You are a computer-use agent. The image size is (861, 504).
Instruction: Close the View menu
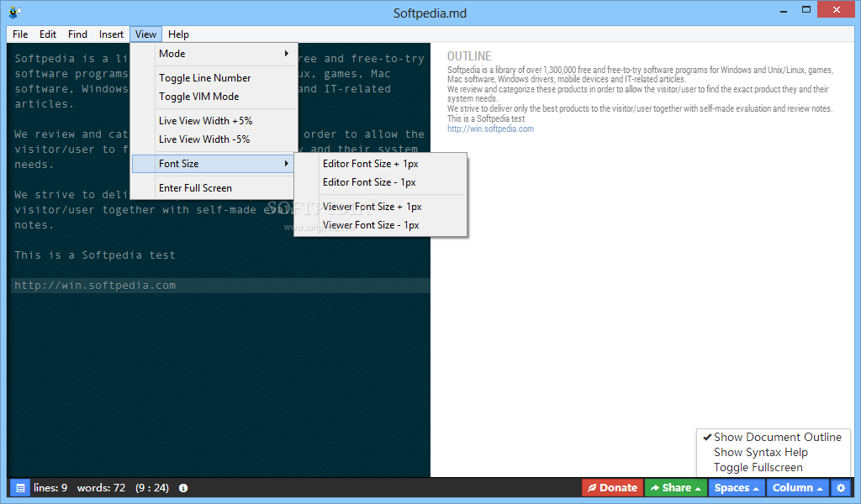tap(145, 34)
